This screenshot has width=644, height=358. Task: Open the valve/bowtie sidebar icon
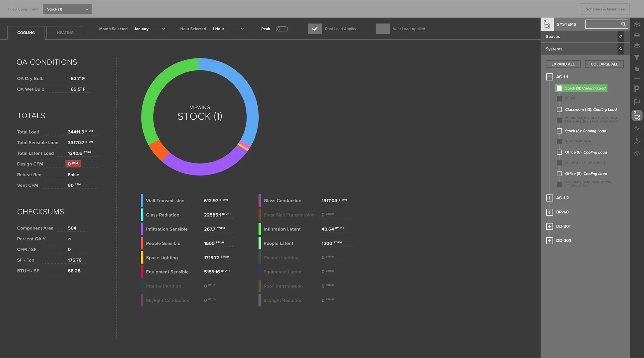(637, 24)
